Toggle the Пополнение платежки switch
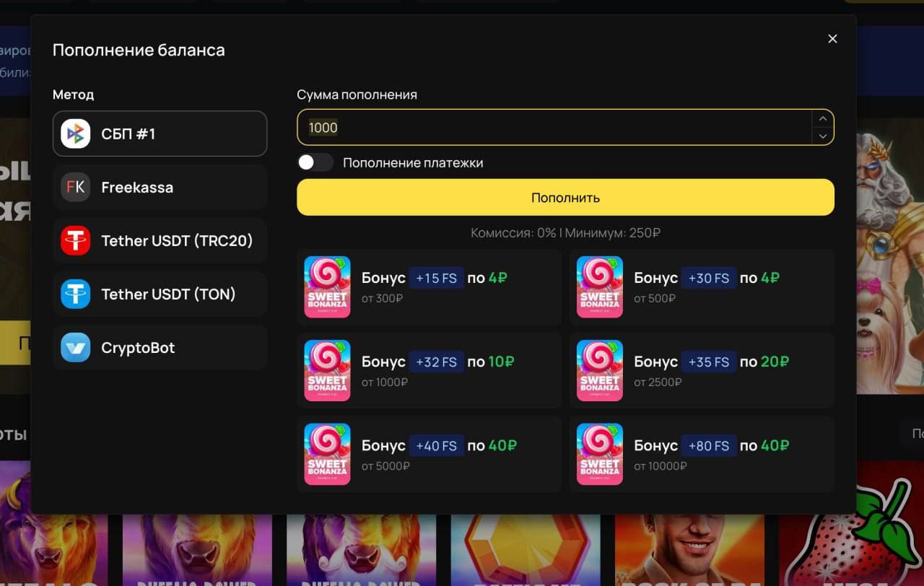This screenshot has height=586, width=924. (315, 162)
